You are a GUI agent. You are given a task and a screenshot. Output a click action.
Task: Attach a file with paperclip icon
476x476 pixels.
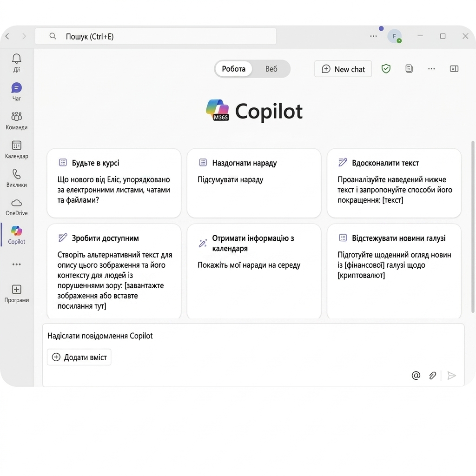pyautogui.click(x=433, y=376)
